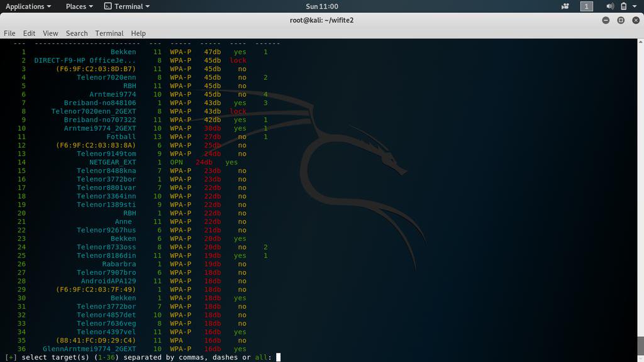
Task: Click the window title root@kali: ~/wifite2
Action: tap(321, 20)
